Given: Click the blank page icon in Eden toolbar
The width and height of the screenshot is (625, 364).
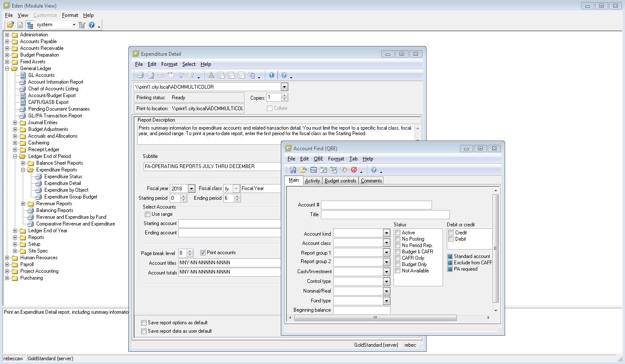Looking at the screenshot, I should pos(20,25).
